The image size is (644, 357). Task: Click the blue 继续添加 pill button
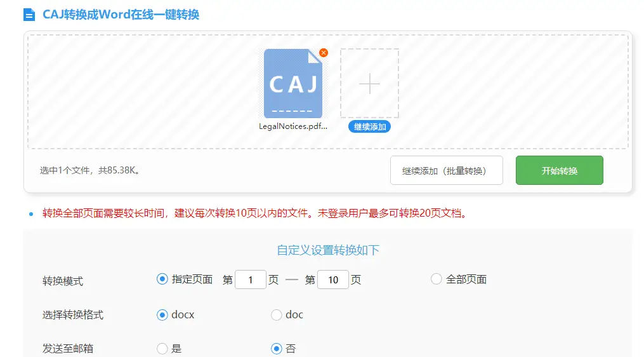tap(370, 126)
